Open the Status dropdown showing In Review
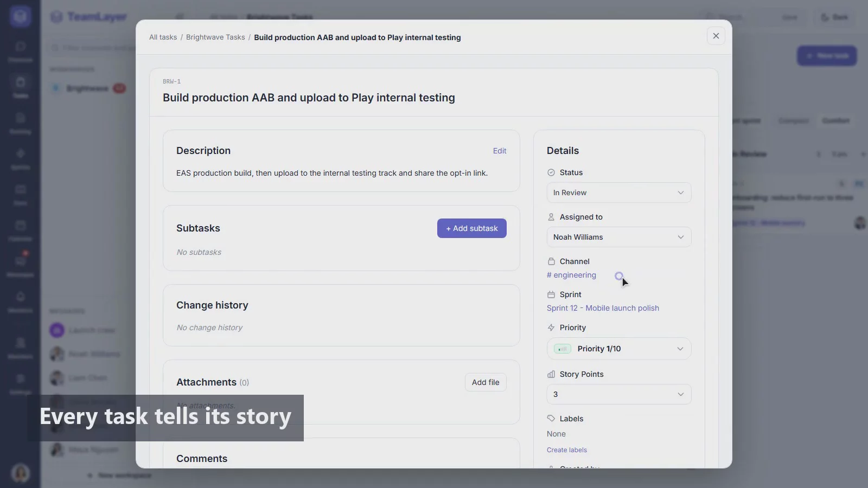Screen dimensions: 868x488 point(619,192)
